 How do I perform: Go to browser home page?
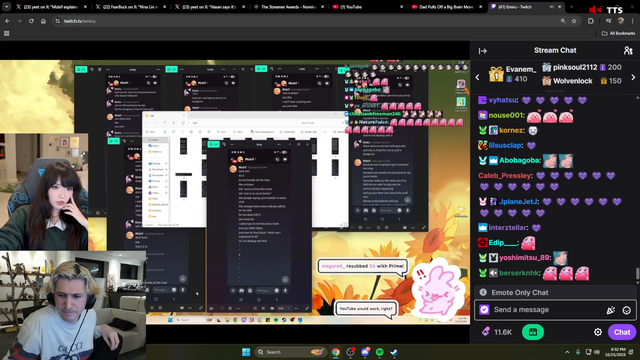pos(43,21)
